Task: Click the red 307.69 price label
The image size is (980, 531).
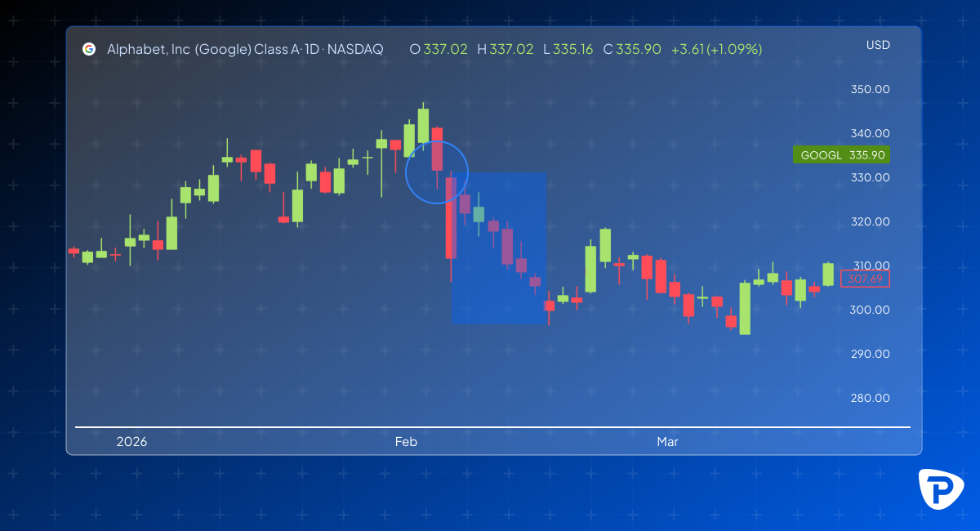Action: pos(865,279)
